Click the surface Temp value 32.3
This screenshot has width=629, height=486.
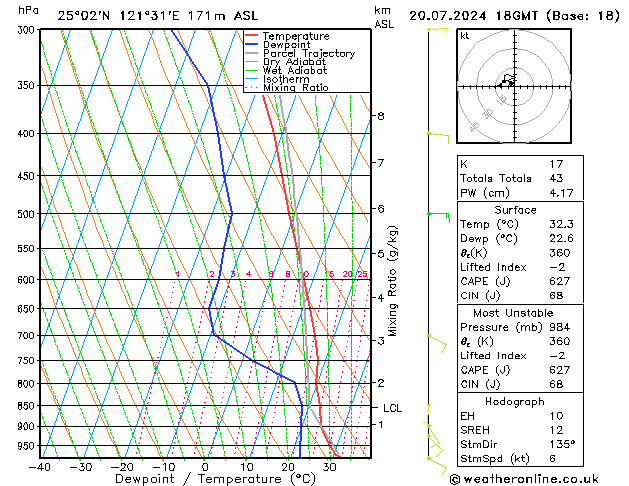pos(561,224)
